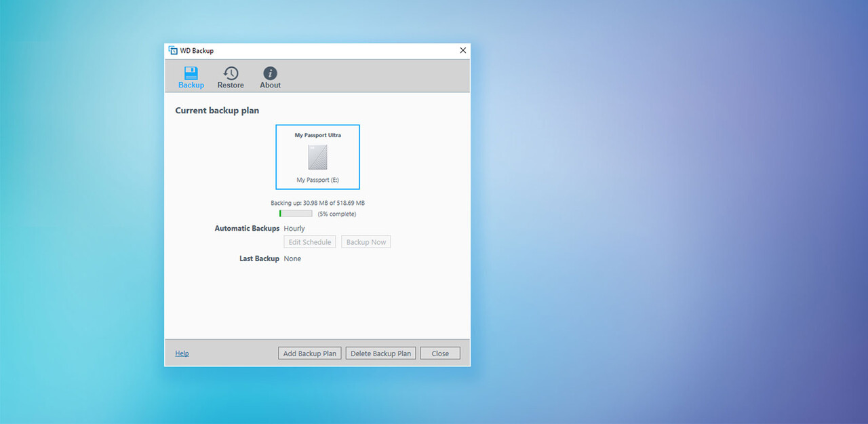
Task: Click the green backup progress bar
Action: click(x=296, y=214)
